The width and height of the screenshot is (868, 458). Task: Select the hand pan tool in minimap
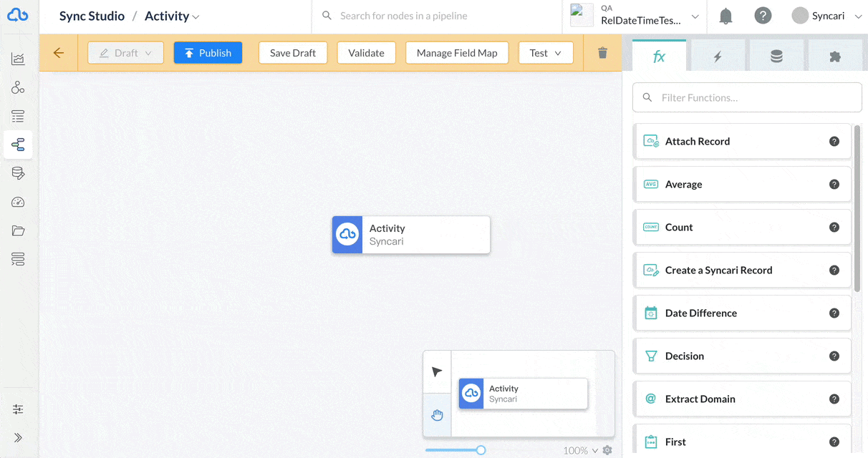pyautogui.click(x=437, y=415)
